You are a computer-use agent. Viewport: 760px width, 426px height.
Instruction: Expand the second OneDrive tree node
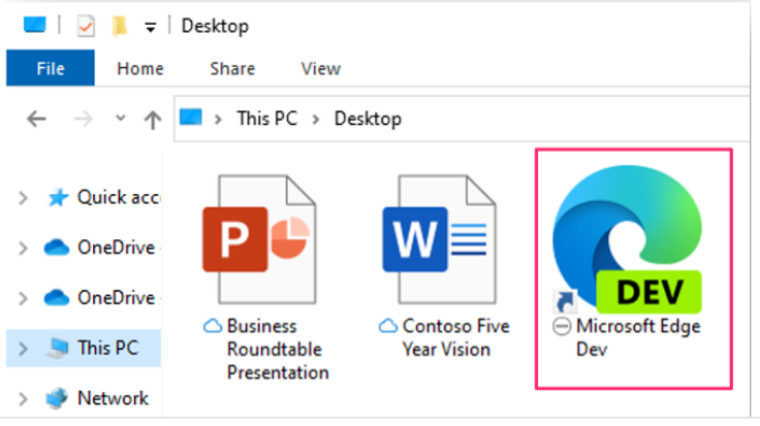(x=23, y=298)
